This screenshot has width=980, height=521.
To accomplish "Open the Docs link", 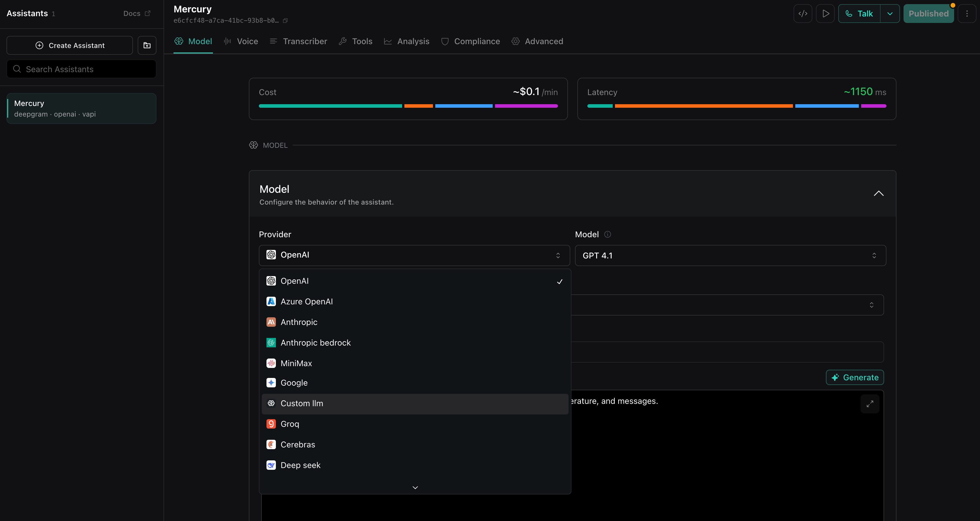I will [137, 13].
